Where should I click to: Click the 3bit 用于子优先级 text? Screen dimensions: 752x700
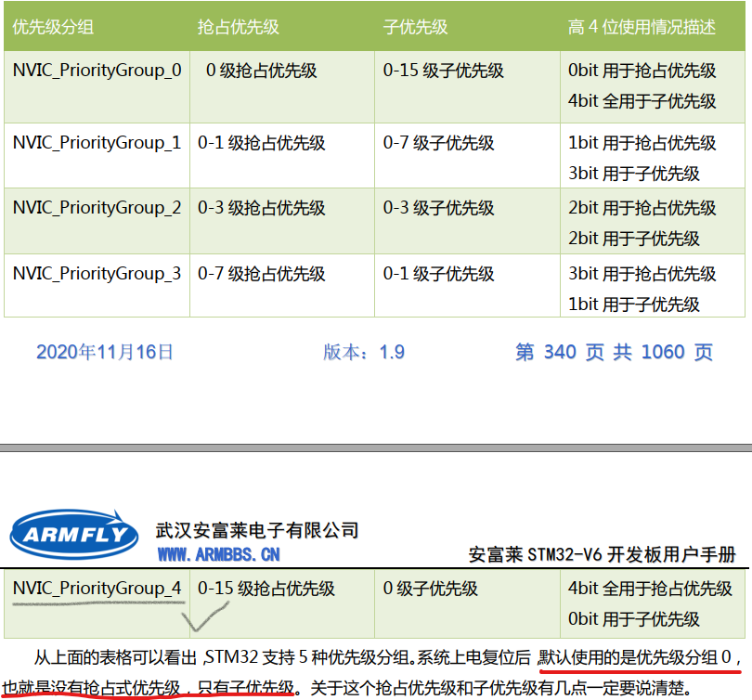coord(633,174)
